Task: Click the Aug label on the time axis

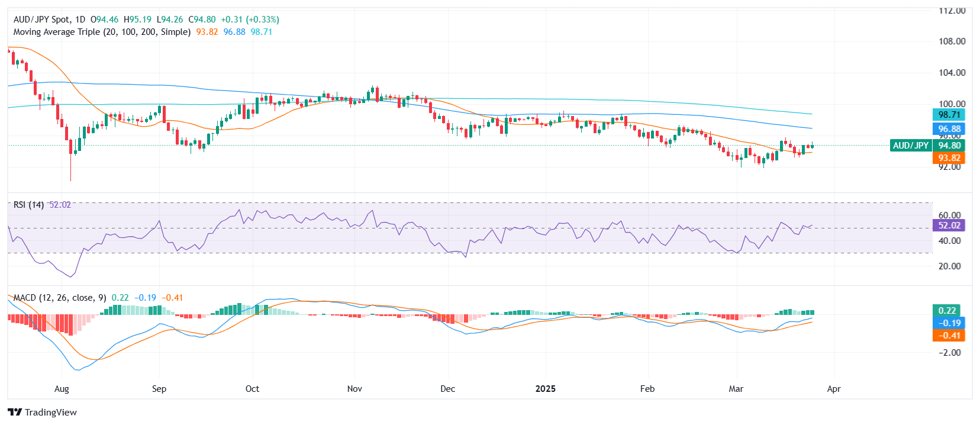Action: coord(62,389)
